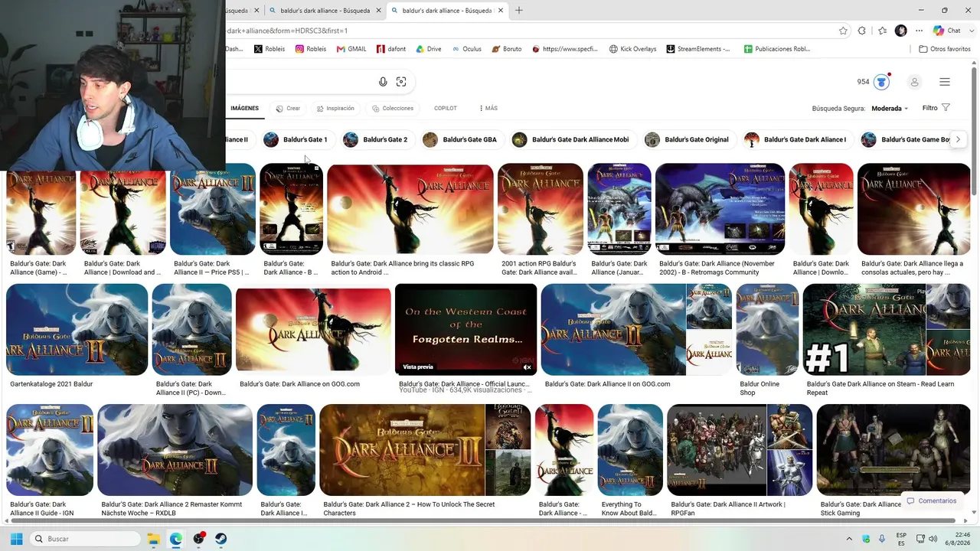Open the Windows Start menu
The width and height of the screenshot is (980, 551).
(x=16, y=539)
